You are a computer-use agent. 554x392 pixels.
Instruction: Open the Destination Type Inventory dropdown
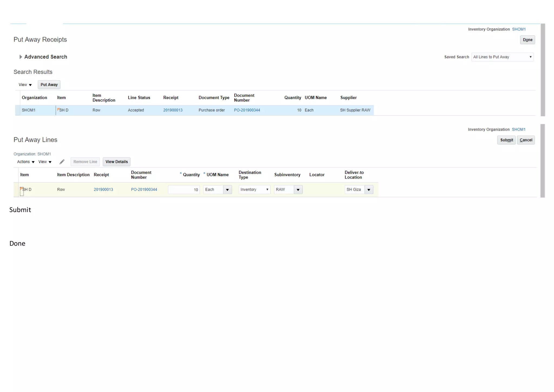tap(254, 190)
